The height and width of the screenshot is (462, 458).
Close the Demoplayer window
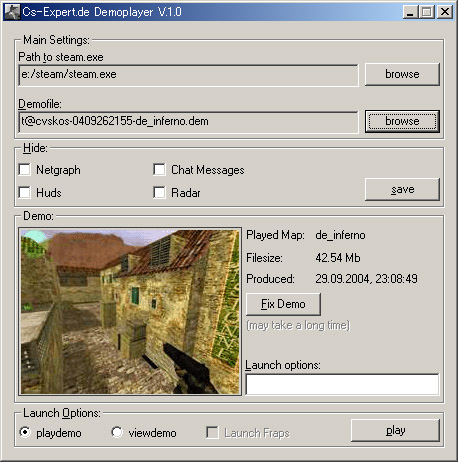(x=445, y=12)
